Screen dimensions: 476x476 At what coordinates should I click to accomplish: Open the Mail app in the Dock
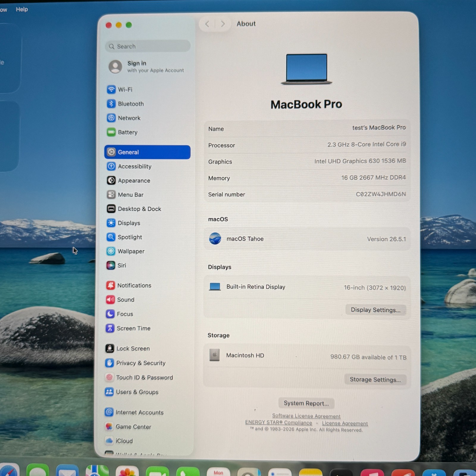(x=68, y=470)
